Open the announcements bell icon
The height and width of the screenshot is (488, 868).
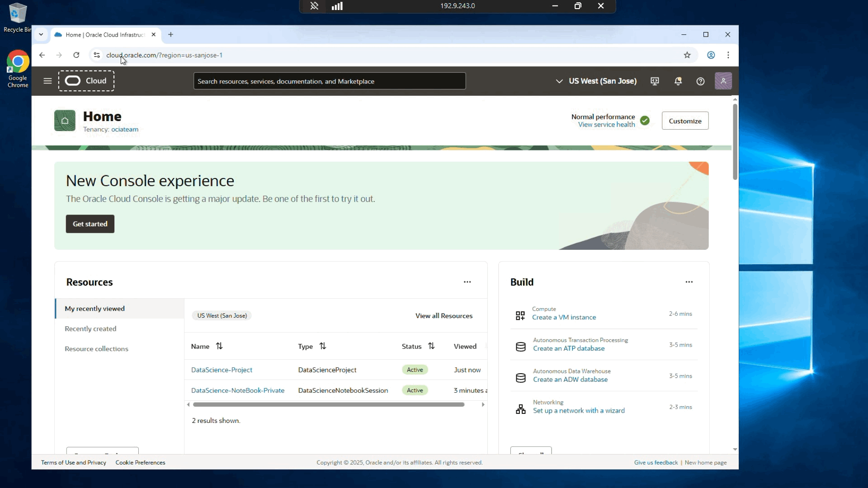[x=678, y=81]
